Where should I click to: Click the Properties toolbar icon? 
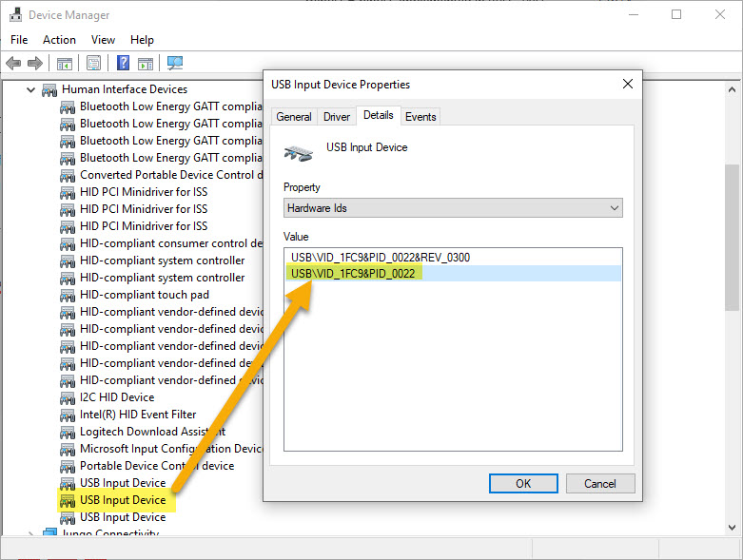point(93,64)
